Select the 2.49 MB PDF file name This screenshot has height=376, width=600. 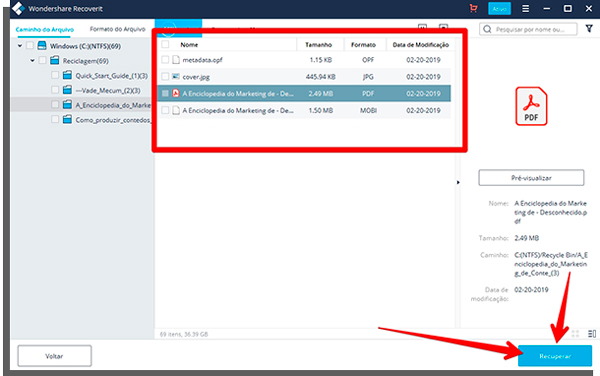click(238, 94)
